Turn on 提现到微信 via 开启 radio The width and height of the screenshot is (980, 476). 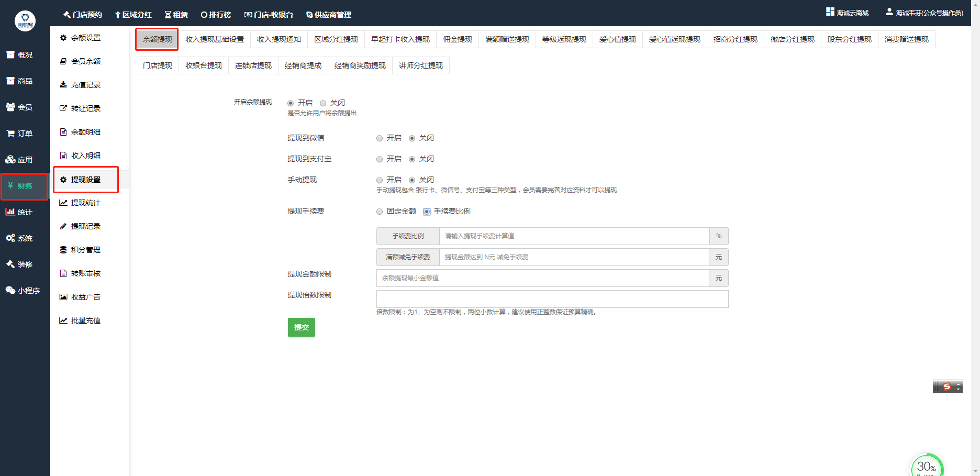tap(380, 138)
